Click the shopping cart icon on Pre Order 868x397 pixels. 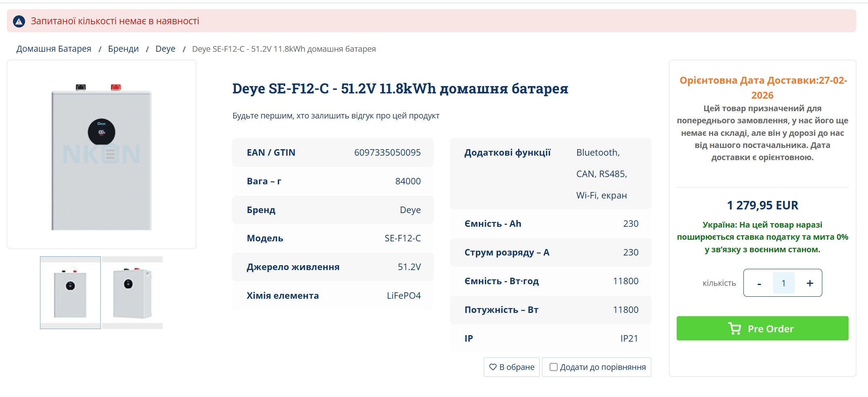click(735, 328)
